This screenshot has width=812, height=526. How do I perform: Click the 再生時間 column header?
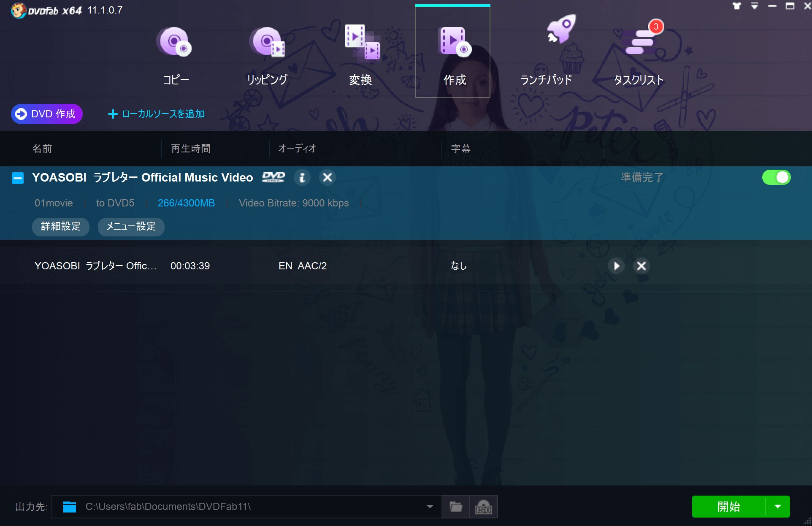click(x=191, y=149)
